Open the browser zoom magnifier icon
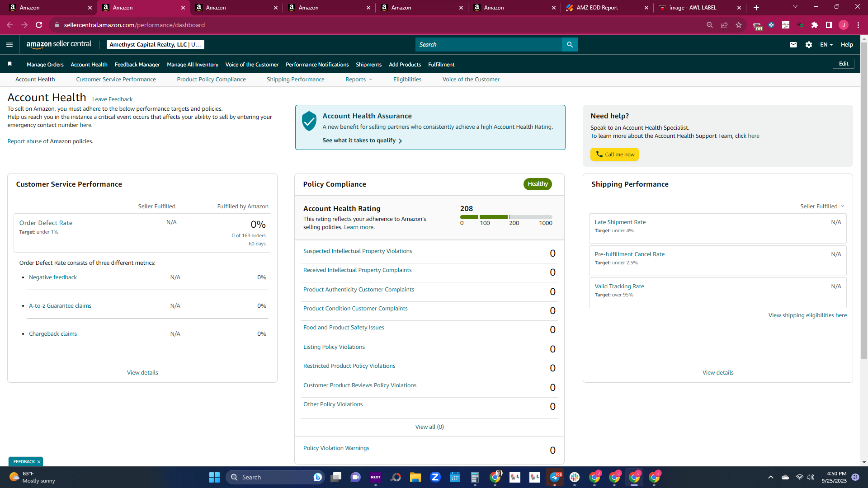Image resolution: width=868 pixels, height=488 pixels. click(x=710, y=25)
